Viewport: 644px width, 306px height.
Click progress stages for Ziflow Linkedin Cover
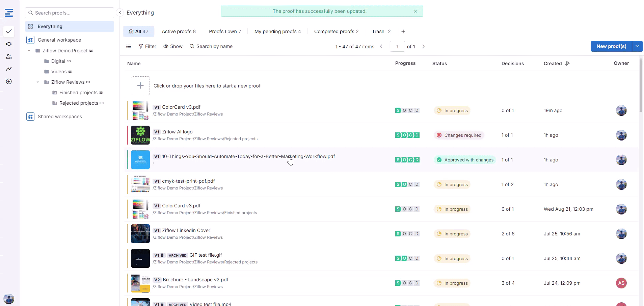407,234
